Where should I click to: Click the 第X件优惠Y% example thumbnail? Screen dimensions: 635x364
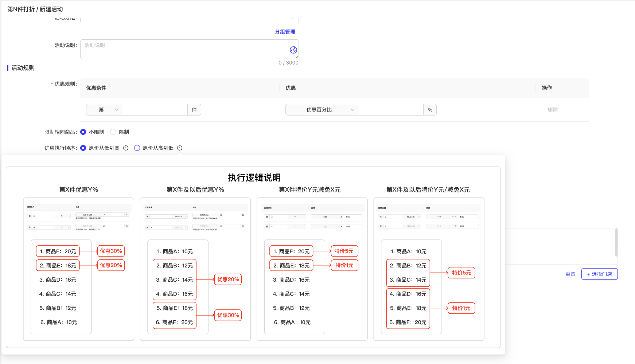coord(78,269)
